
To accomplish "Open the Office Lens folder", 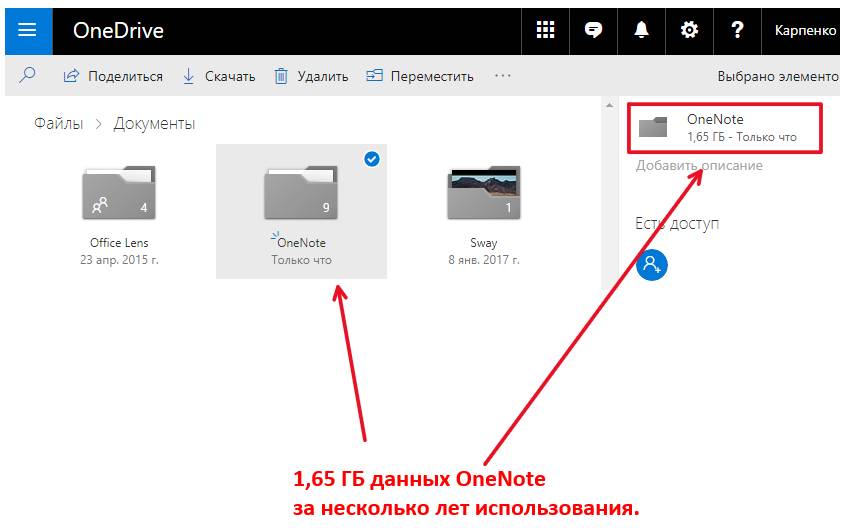I will pyautogui.click(x=119, y=192).
